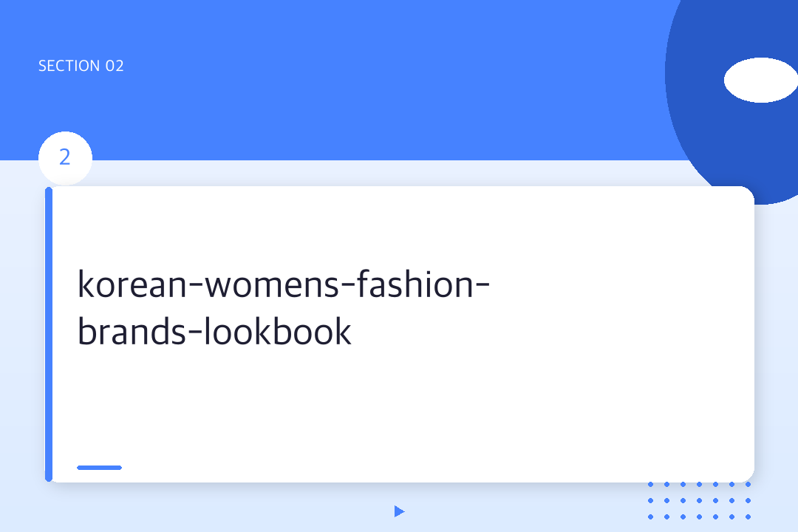Image resolution: width=798 pixels, height=532 pixels.
Task: Click the short blue underline below the title
Action: pos(99,467)
